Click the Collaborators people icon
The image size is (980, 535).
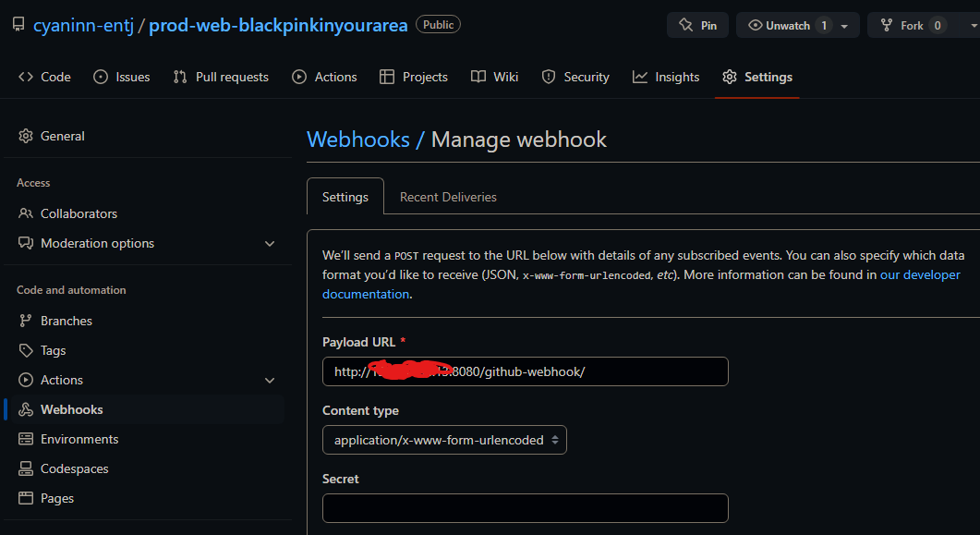pyautogui.click(x=26, y=213)
